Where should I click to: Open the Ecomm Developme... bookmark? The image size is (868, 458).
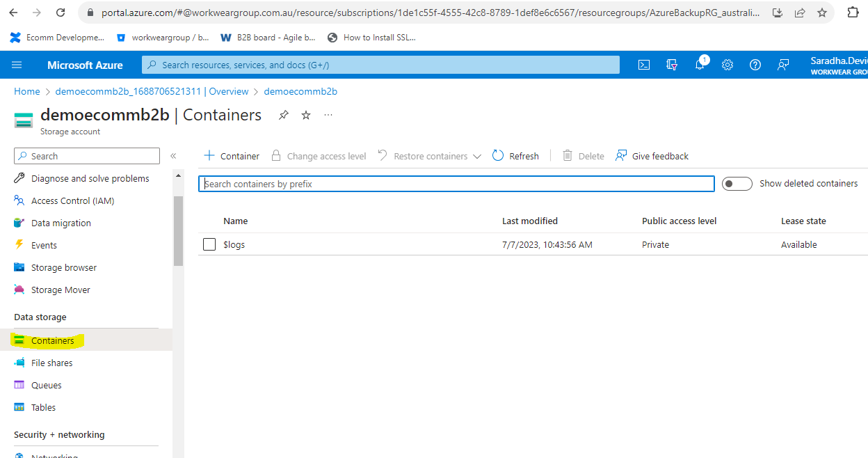tap(57, 38)
